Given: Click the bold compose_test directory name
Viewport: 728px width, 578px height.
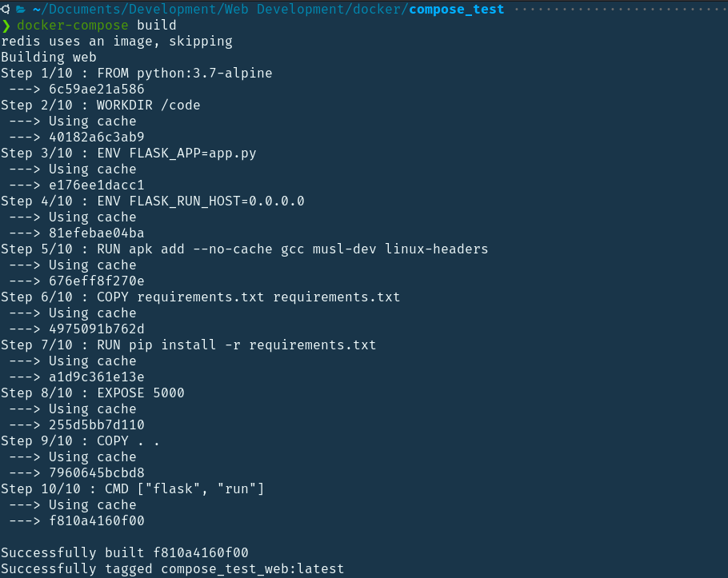Looking at the screenshot, I should [x=456, y=10].
